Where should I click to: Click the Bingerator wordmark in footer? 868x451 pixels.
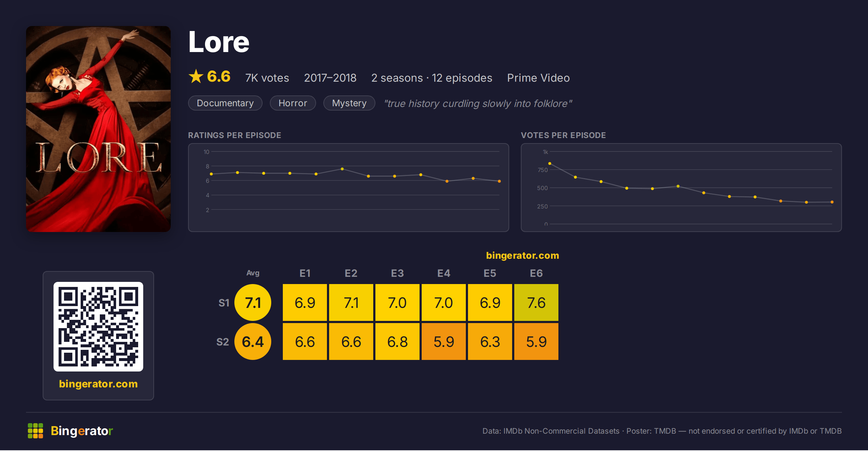(x=82, y=431)
